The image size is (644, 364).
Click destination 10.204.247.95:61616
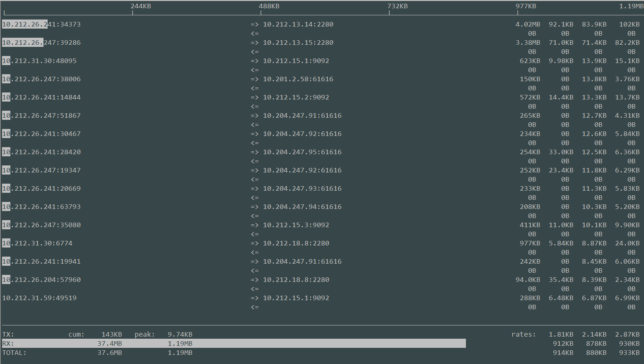pyautogui.click(x=302, y=152)
